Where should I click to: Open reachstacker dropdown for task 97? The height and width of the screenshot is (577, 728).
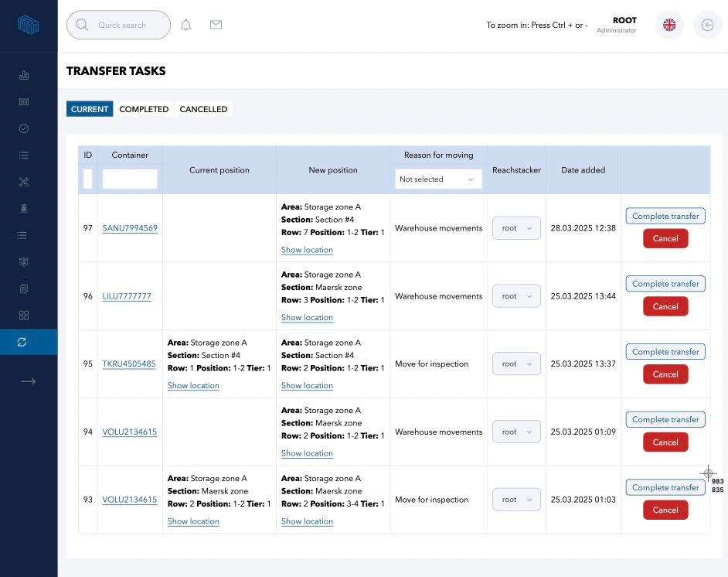coord(516,228)
